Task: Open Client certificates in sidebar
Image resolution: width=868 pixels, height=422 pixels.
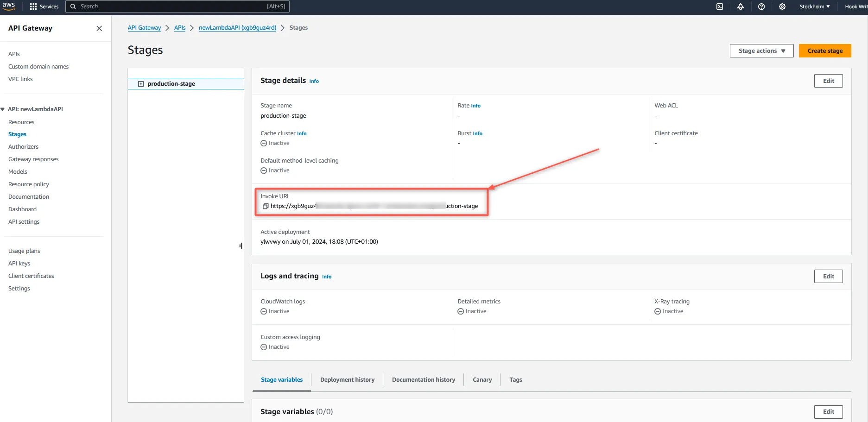Action: [x=31, y=276]
